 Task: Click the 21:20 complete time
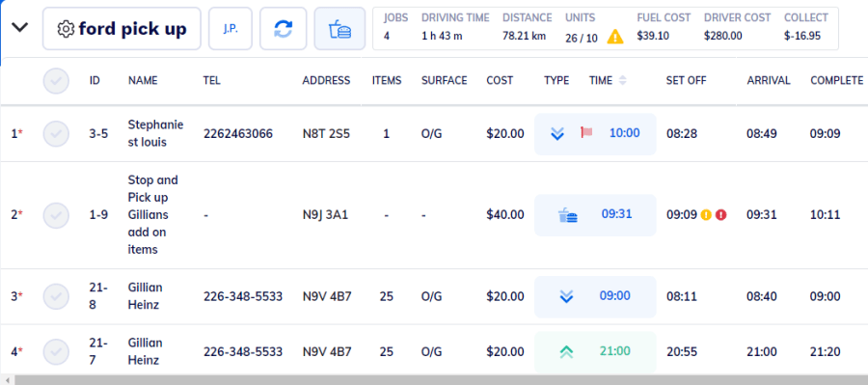click(x=826, y=352)
